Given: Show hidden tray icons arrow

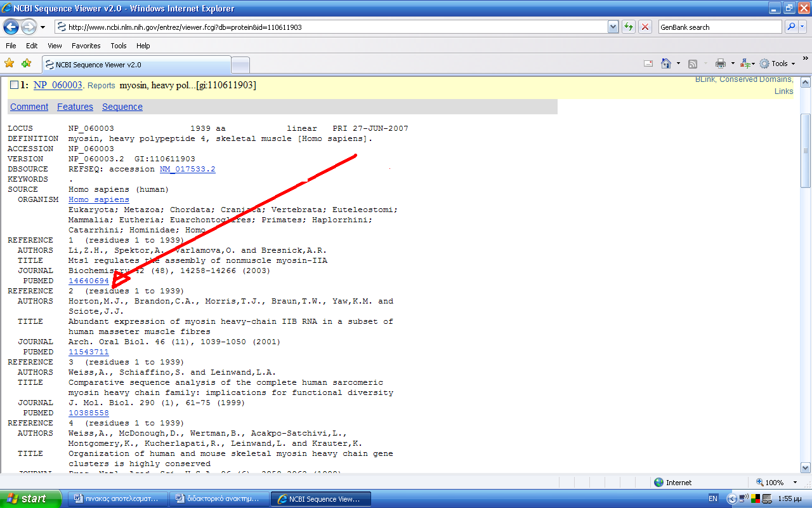Looking at the screenshot, I should point(731,499).
